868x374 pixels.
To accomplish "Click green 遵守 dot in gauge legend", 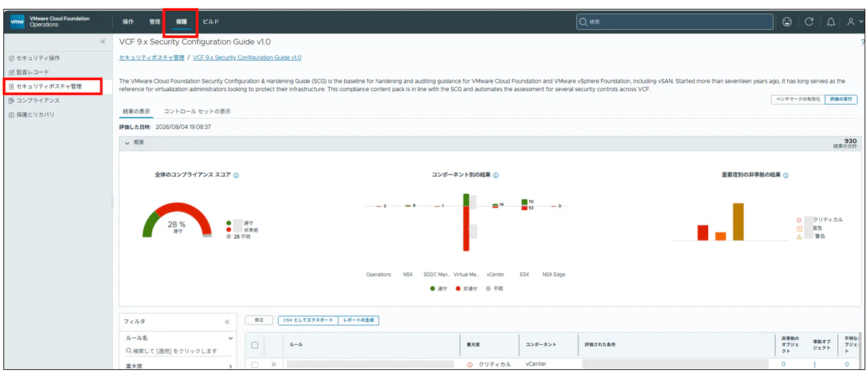I will pos(229,223).
